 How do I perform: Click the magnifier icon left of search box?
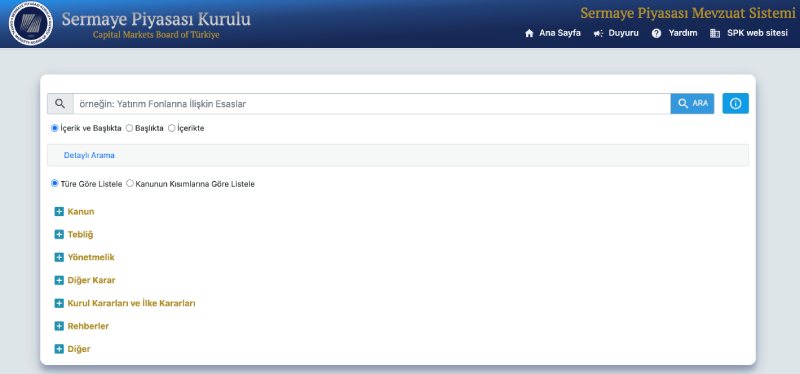[60, 104]
